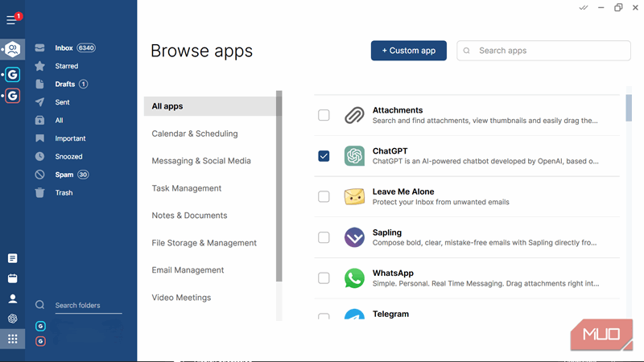Image resolution: width=644 pixels, height=362 pixels.
Task: Select blue Google account below folder list
Action: (x=40, y=326)
